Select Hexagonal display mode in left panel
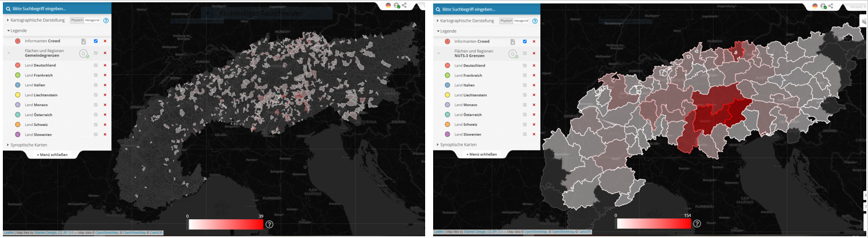The image size is (868, 238). click(x=93, y=20)
